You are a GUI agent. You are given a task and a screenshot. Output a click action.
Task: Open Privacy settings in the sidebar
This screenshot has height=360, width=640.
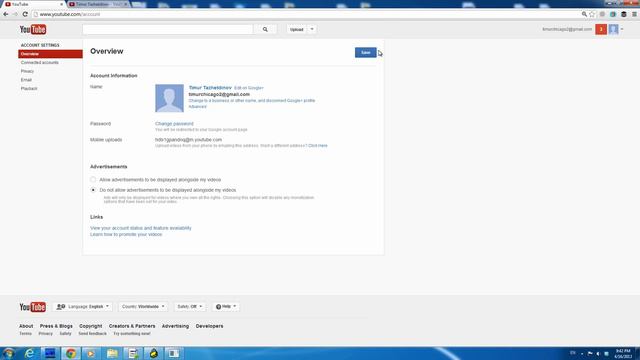27,71
